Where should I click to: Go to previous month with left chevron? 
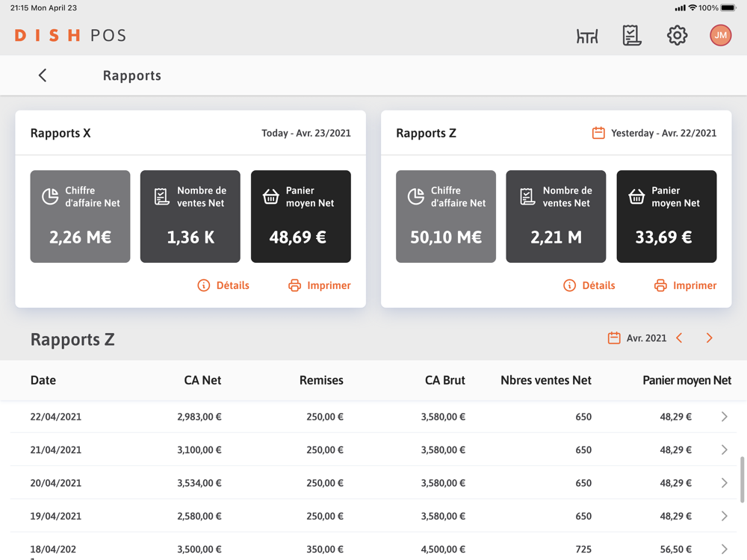[x=680, y=338]
